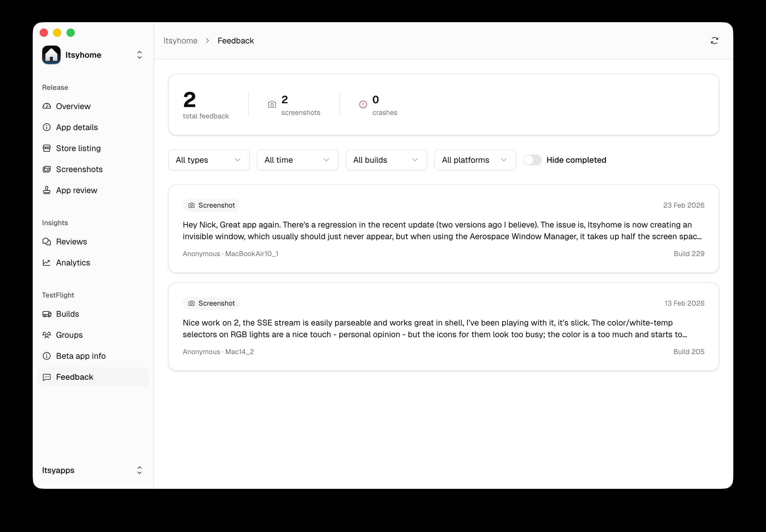
Task: Open Reviews via the speech bubbles icon
Action: pyautogui.click(x=47, y=242)
